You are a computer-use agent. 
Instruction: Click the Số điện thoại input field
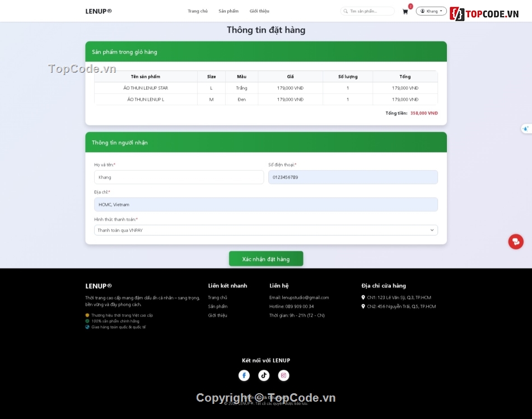(353, 177)
